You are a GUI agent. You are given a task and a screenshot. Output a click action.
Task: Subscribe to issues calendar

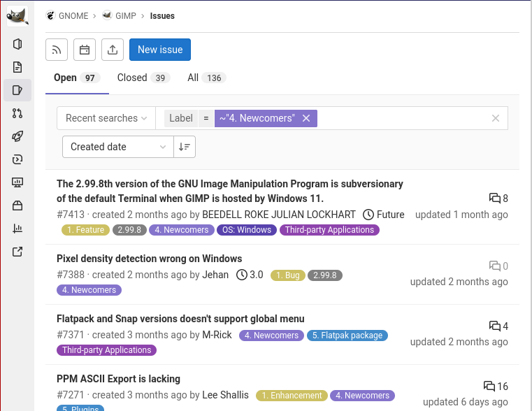[x=85, y=50]
